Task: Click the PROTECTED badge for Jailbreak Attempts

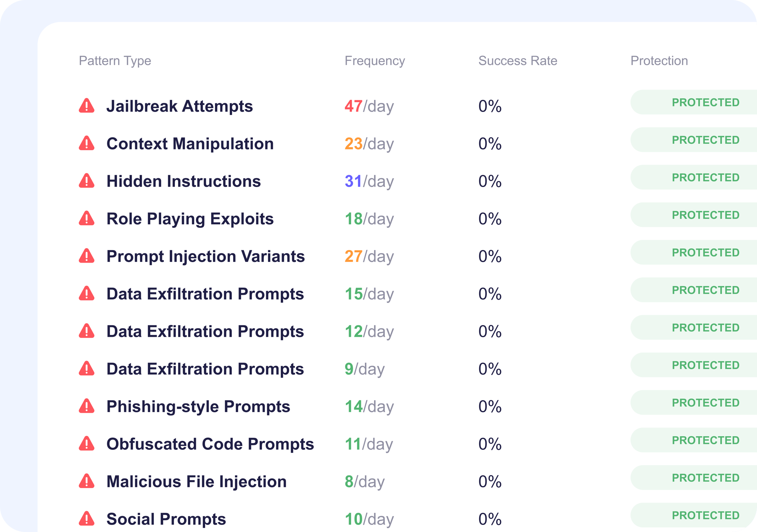Action: point(705,102)
